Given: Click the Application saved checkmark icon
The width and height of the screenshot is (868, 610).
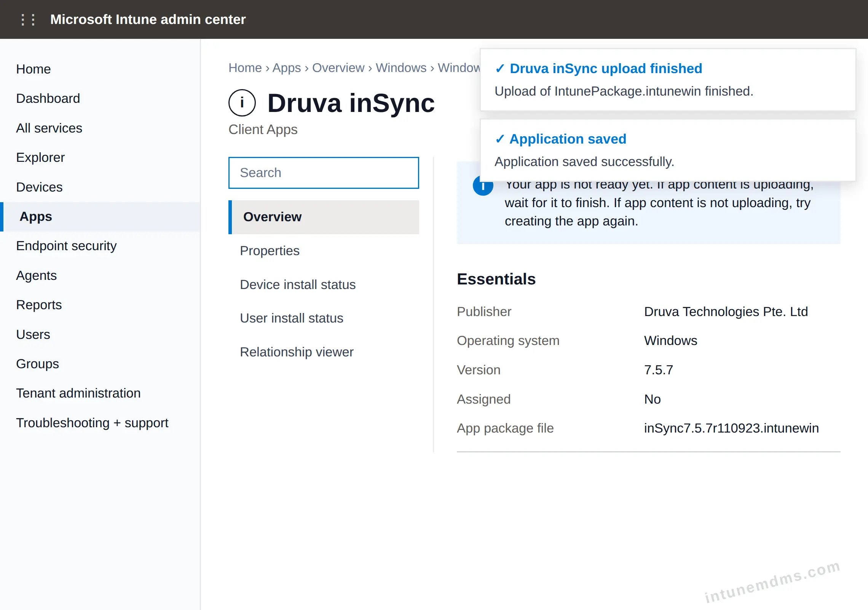Looking at the screenshot, I should pos(500,139).
